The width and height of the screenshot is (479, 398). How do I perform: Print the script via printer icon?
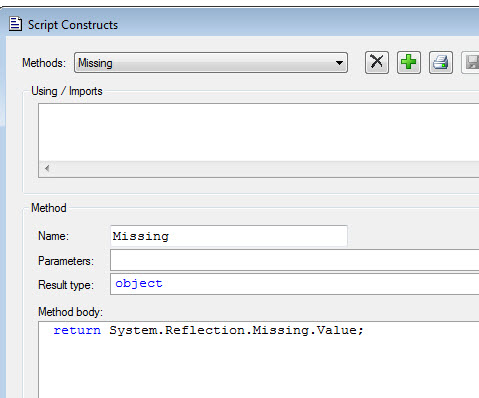(441, 62)
